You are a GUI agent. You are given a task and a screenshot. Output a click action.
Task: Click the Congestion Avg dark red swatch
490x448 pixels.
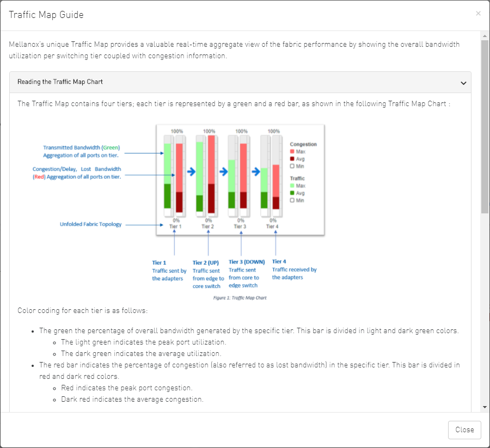292,158
